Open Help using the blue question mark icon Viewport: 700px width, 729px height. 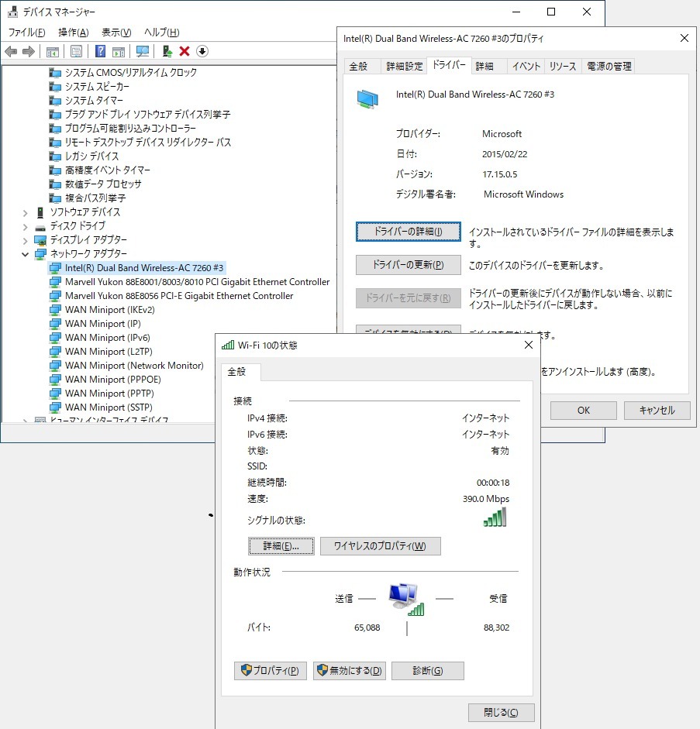click(x=99, y=51)
